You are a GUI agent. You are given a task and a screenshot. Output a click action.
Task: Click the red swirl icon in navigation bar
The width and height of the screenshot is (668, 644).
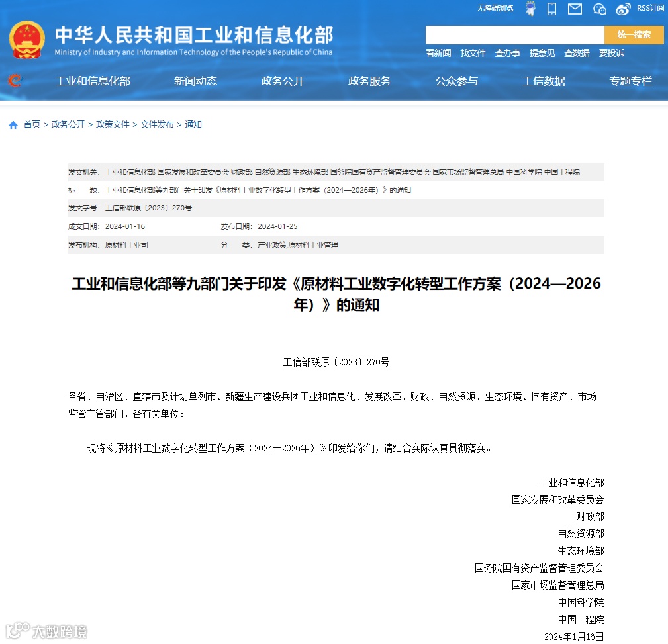(15, 81)
